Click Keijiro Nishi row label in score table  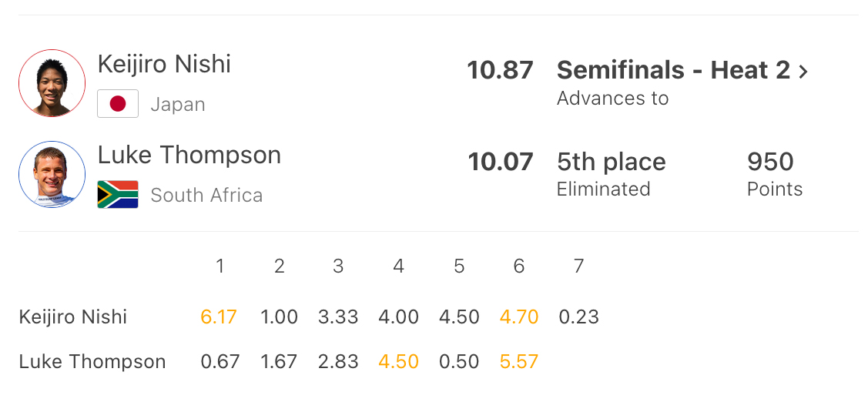pyautogui.click(x=73, y=317)
